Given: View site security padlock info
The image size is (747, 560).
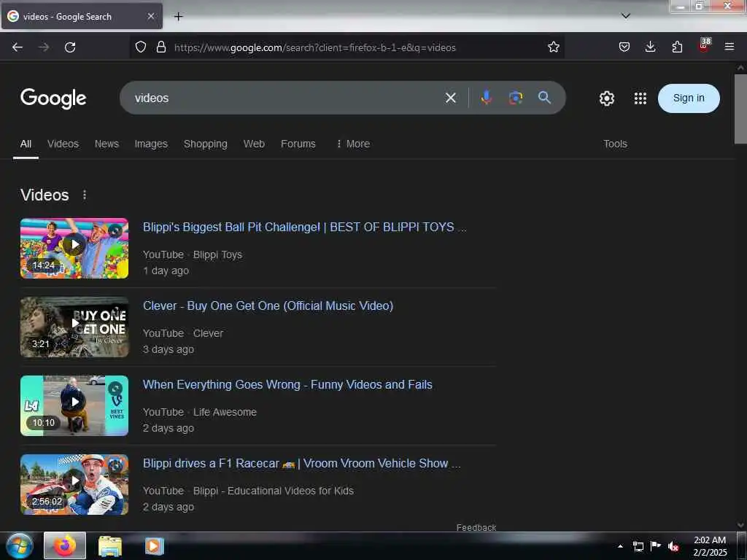Looking at the screenshot, I should [x=161, y=47].
